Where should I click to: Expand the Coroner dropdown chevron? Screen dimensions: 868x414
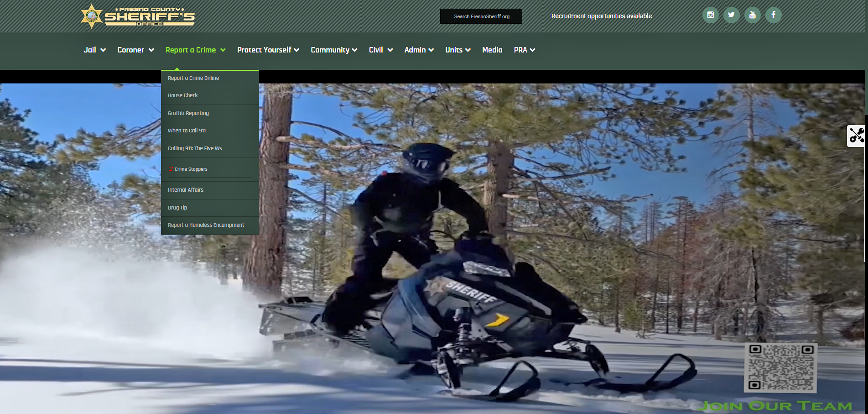tap(151, 50)
